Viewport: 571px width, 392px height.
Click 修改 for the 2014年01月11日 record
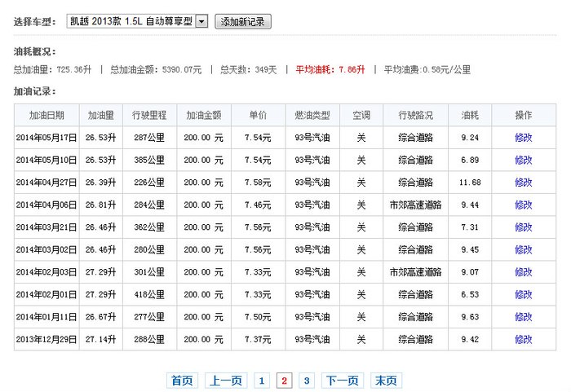[x=523, y=317]
